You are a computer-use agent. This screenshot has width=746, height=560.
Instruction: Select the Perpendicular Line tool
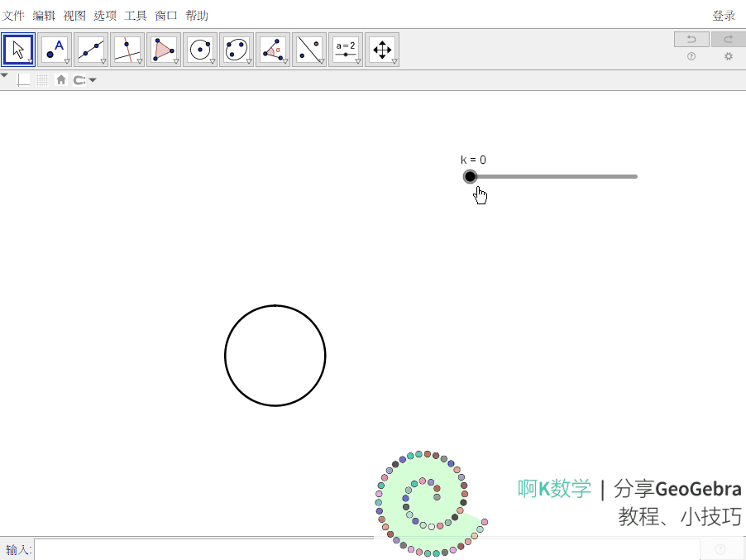tap(127, 50)
